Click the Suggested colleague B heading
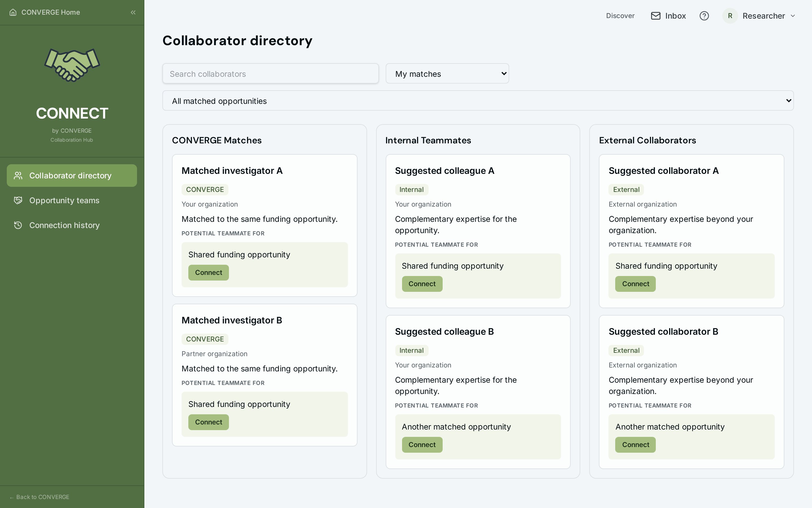The width and height of the screenshot is (812, 508). 444,332
